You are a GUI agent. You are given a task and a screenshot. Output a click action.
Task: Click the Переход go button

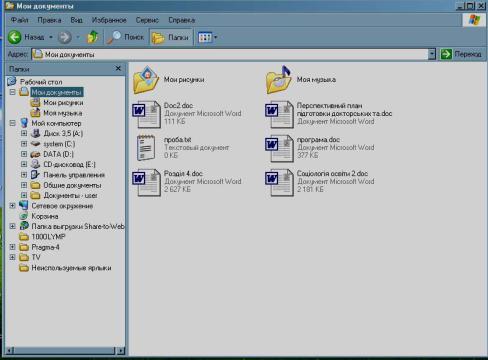461,54
